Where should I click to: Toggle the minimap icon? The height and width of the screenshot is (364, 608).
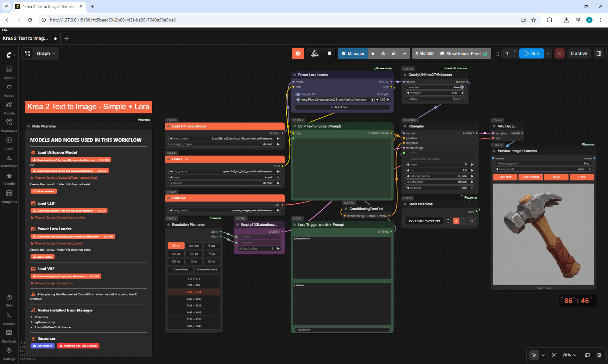587,355
